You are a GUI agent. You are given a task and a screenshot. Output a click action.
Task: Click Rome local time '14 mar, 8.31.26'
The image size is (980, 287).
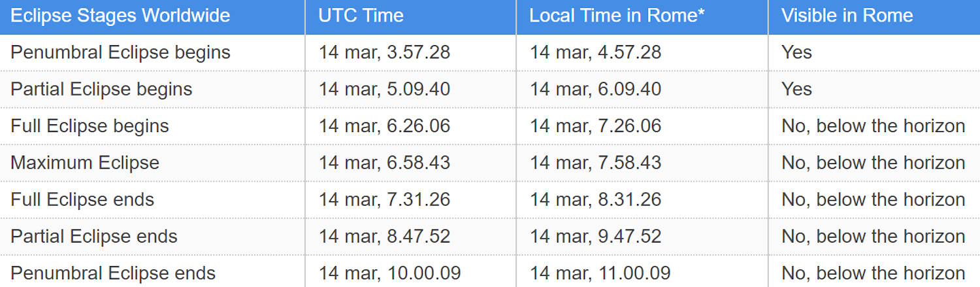click(595, 199)
